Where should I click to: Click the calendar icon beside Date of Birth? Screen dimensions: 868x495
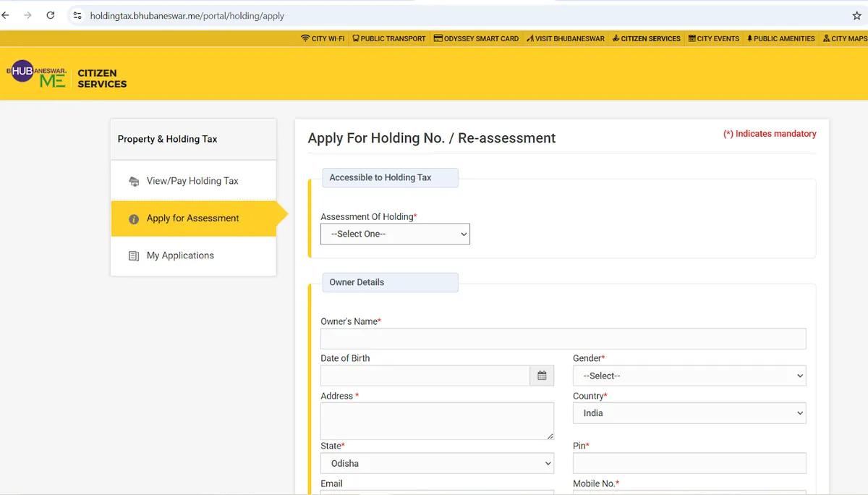(x=542, y=376)
